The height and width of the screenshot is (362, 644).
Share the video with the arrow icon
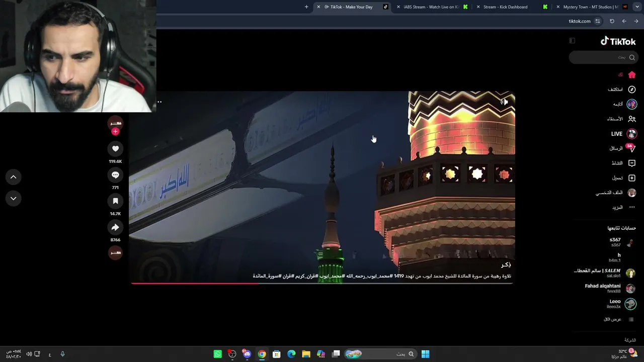115,227
